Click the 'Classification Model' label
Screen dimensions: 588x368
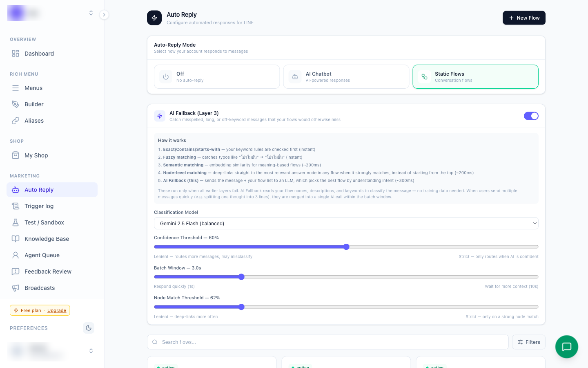point(176,212)
